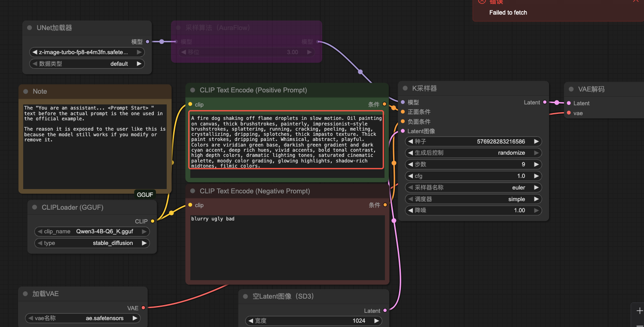Collapse the CLIP Text Encode (Negative Prompt) node

click(x=193, y=191)
